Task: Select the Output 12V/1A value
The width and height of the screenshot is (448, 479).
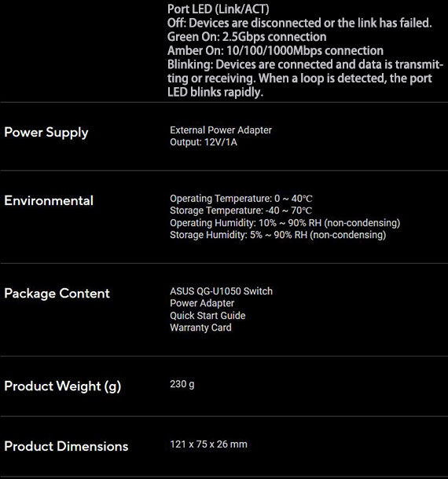Action: (x=204, y=142)
